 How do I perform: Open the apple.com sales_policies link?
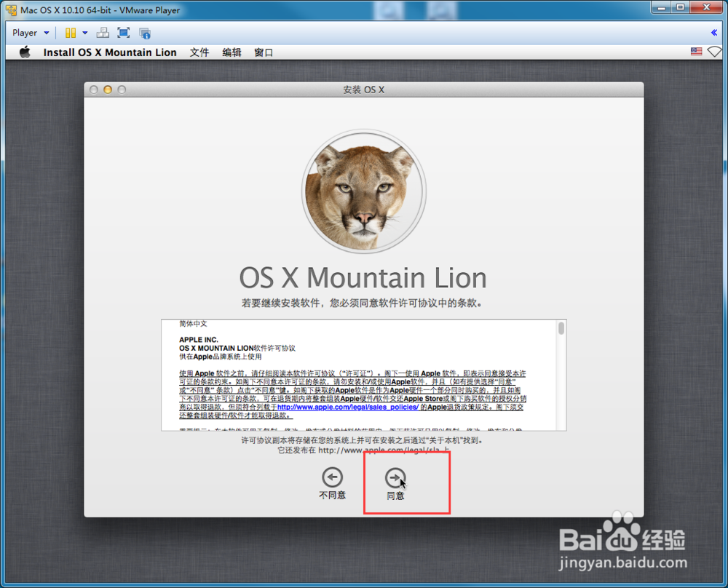coord(348,407)
